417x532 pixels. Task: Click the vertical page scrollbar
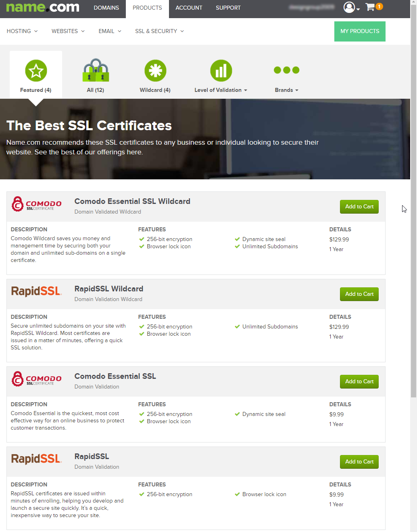pos(413,202)
